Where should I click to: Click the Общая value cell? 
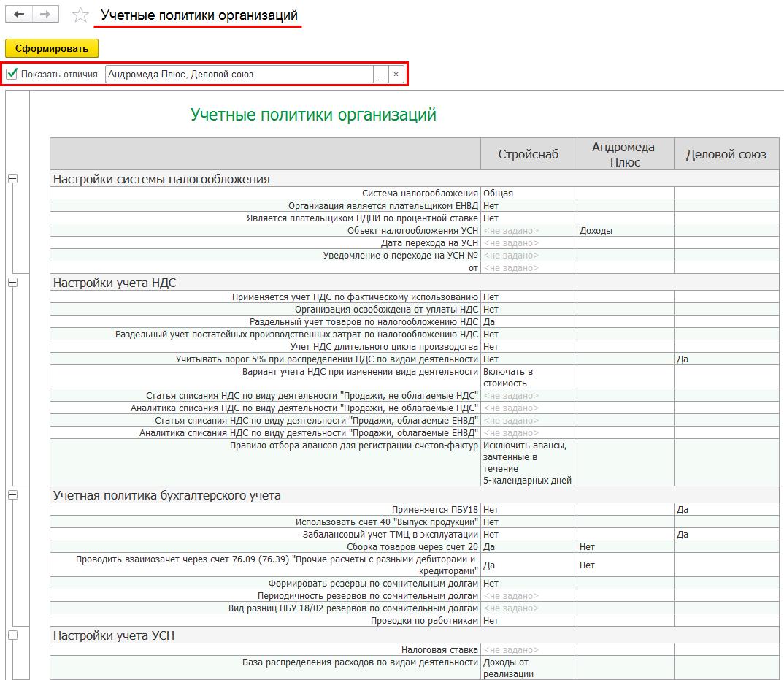click(529, 193)
